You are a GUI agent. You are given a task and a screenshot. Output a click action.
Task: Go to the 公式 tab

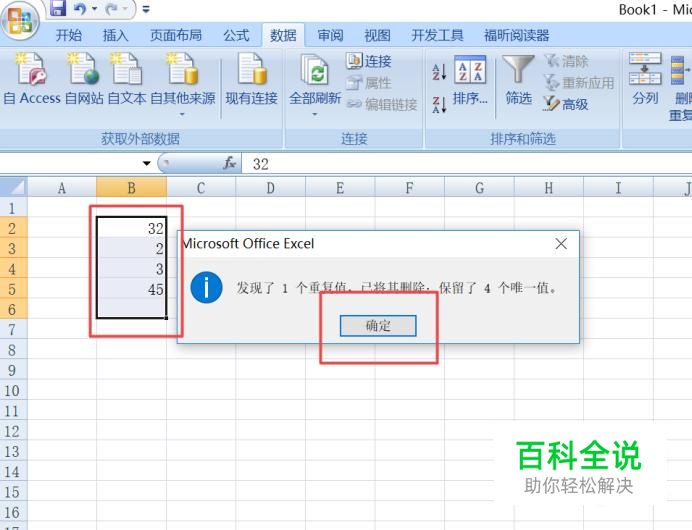(236, 35)
